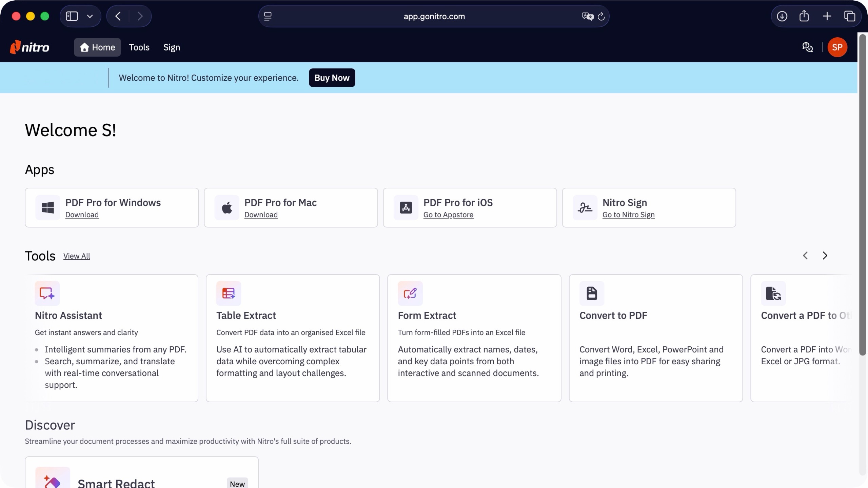Click the Convert to PDF icon
Screen dimensions: 868x488
592,293
